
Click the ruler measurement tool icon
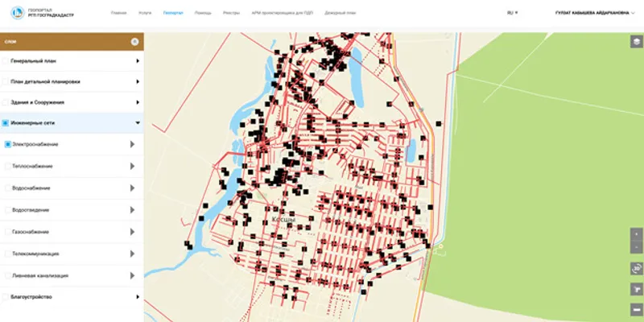[x=636, y=289]
